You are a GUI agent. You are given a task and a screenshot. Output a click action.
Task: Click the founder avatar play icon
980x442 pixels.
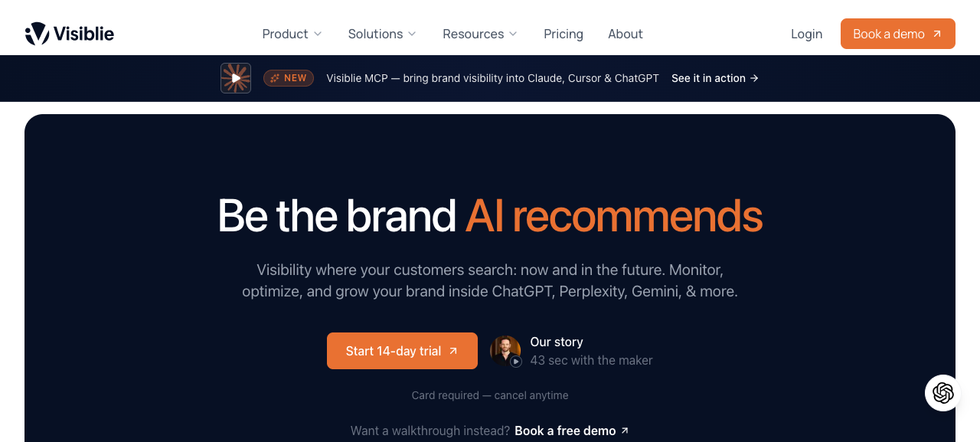point(516,362)
